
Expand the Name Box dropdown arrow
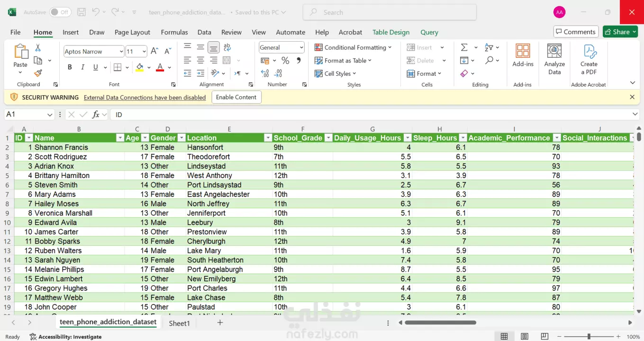click(50, 115)
